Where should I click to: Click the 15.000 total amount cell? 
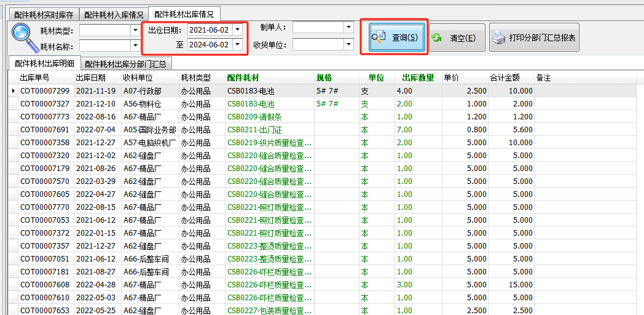tap(511, 285)
